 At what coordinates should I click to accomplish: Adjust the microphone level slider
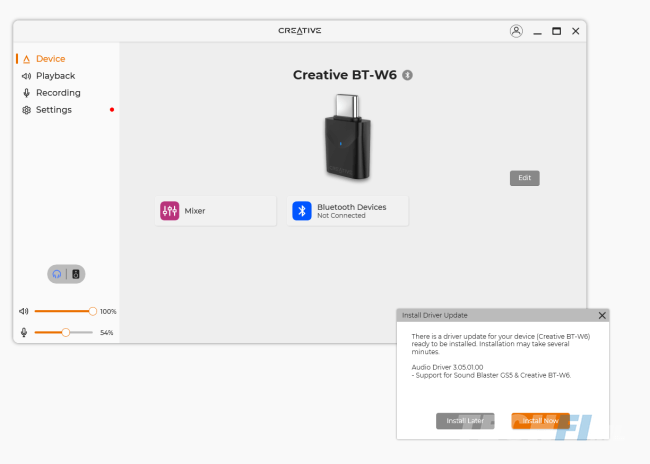(64, 332)
